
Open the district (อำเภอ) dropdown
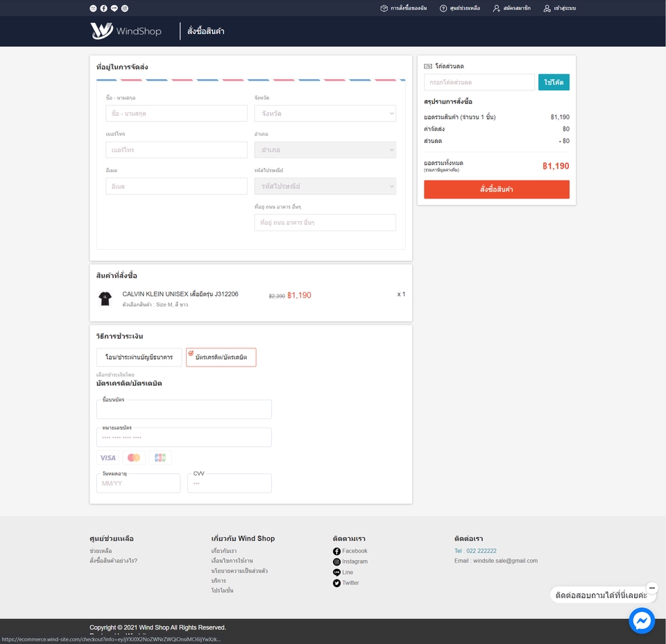(325, 150)
